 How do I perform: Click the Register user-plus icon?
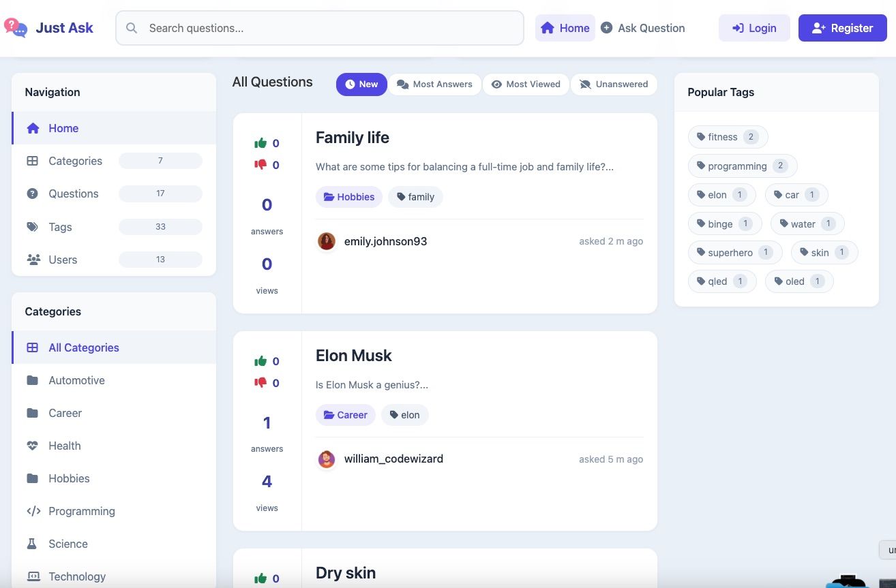819,28
